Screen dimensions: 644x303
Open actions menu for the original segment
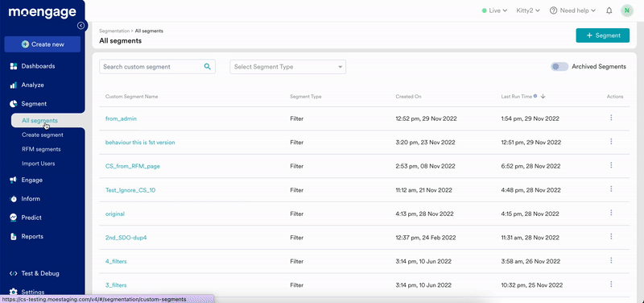(x=611, y=213)
